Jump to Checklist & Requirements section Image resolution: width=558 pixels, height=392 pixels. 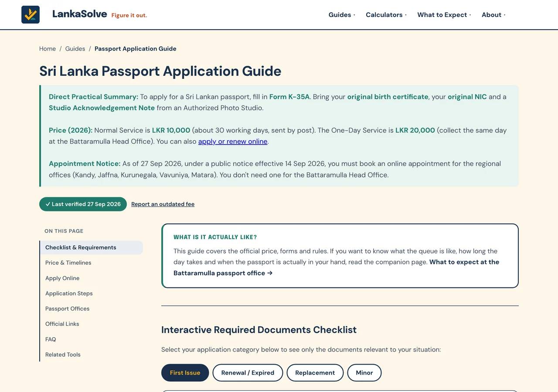click(x=91, y=247)
